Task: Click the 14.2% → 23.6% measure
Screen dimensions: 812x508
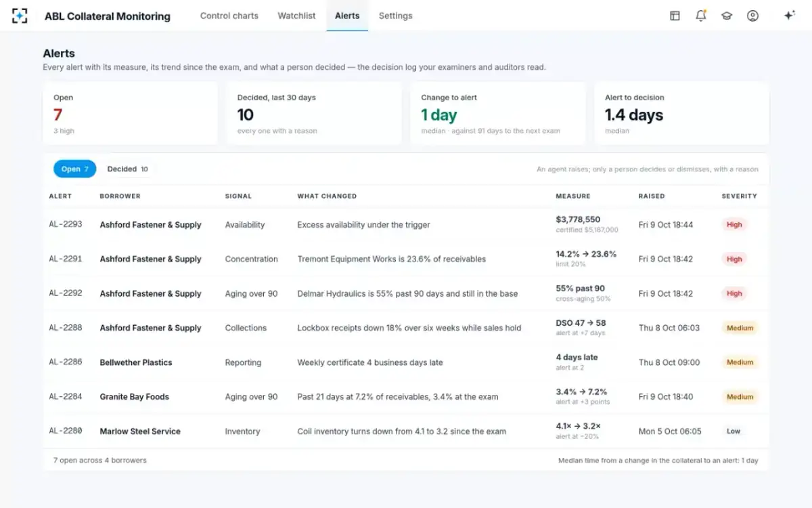Action: point(587,254)
